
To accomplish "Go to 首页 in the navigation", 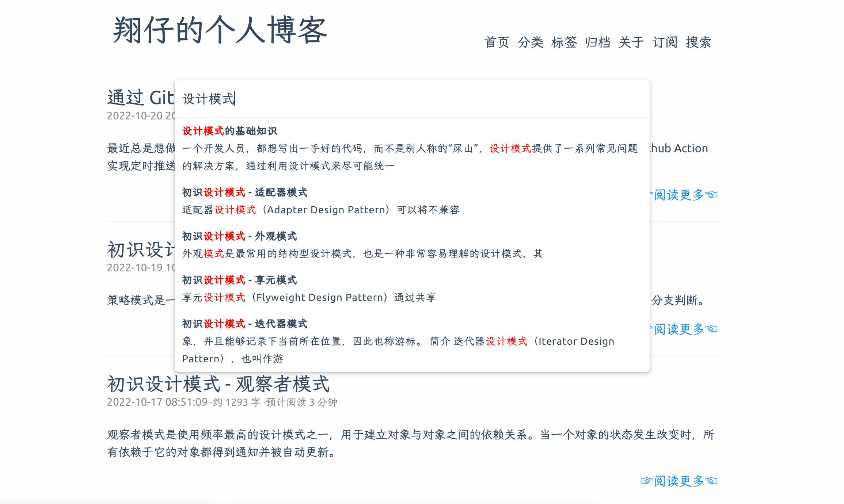I will (497, 42).
